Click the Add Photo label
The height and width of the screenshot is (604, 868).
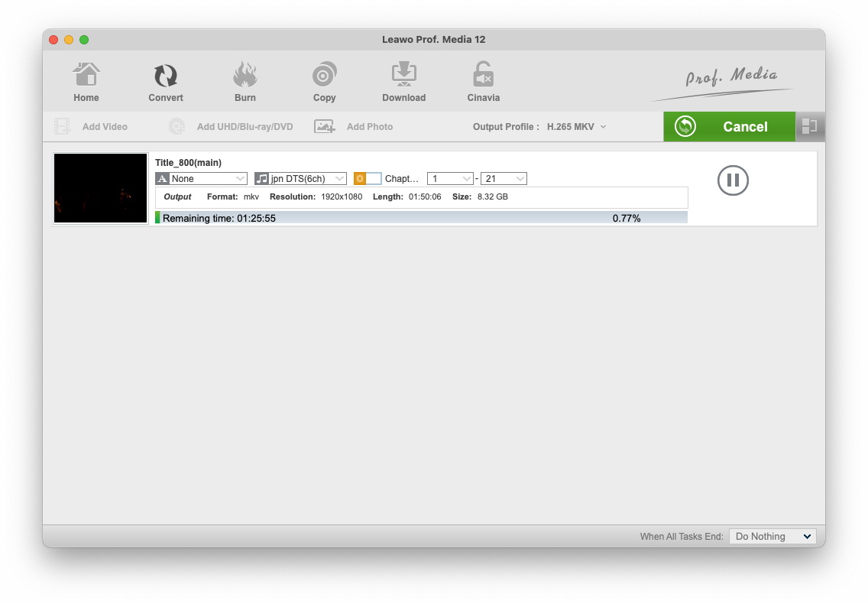click(370, 126)
